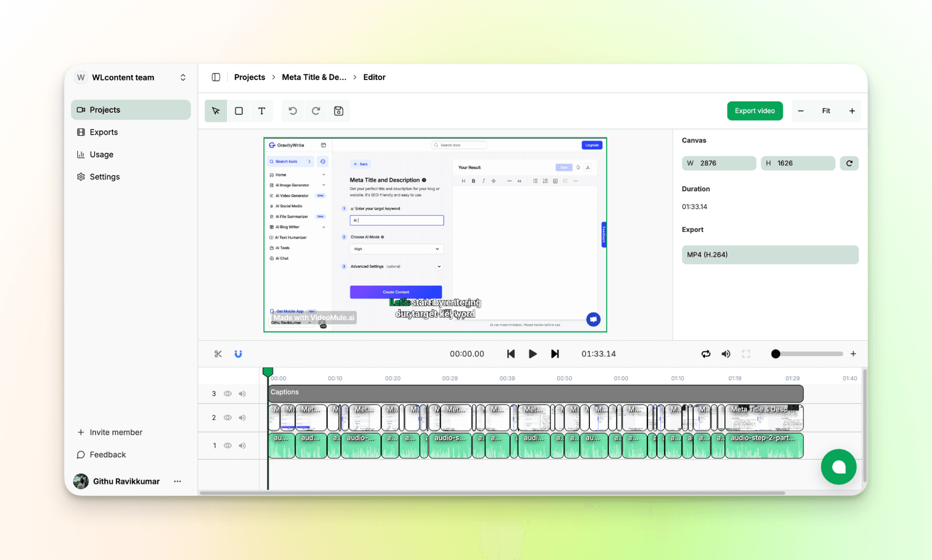Open Exports in the sidebar
932x560 pixels.
pyautogui.click(x=104, y=132)
